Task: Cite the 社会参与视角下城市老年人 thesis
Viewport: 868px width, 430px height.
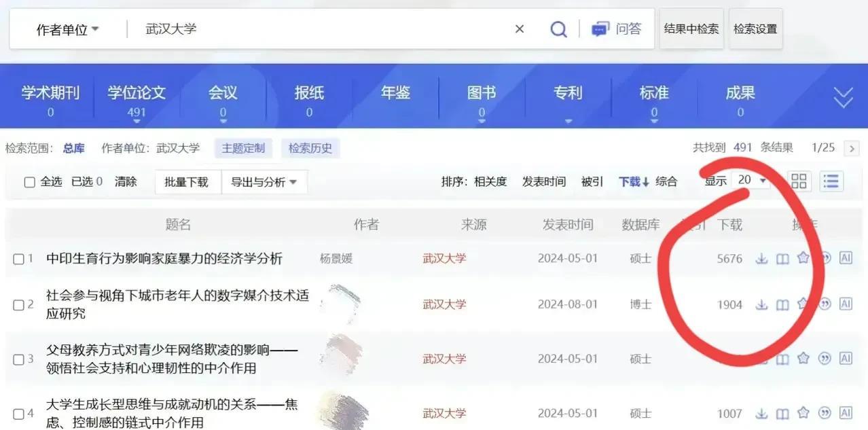Action: [825, 304]
